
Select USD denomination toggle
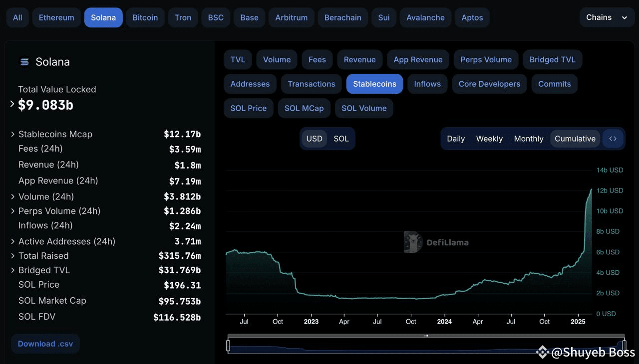coord(314,139)
